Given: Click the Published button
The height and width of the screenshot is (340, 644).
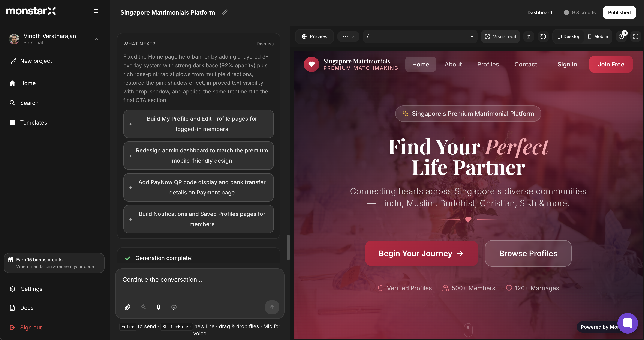Looking at the screenshot, I should click(x=619, y=12).
